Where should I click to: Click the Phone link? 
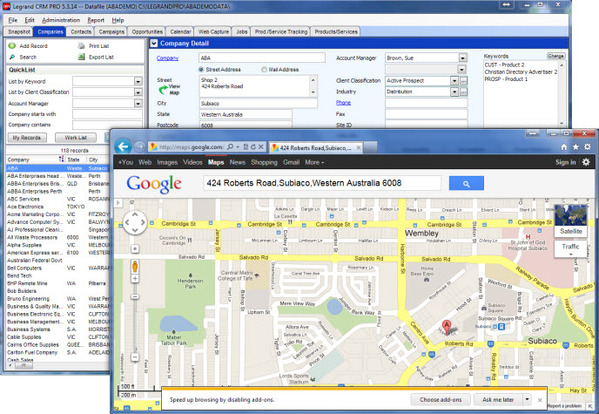click(x=343, y=103)
